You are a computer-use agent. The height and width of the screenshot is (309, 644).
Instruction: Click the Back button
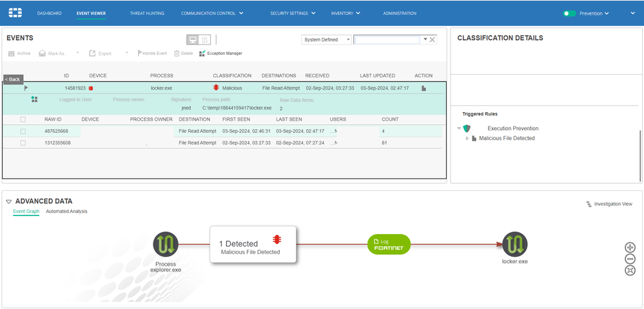(13, 79)
